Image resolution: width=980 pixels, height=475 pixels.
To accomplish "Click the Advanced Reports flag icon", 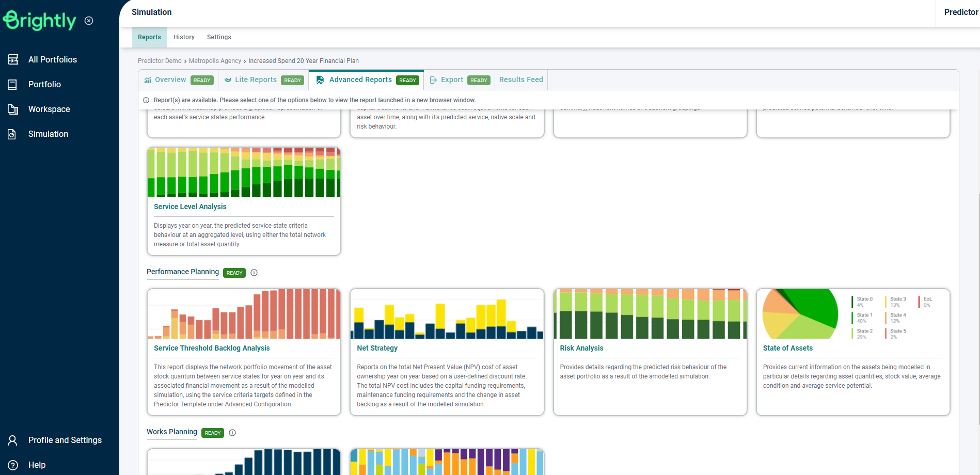I will pyautogui.click(x=321, y=80).
